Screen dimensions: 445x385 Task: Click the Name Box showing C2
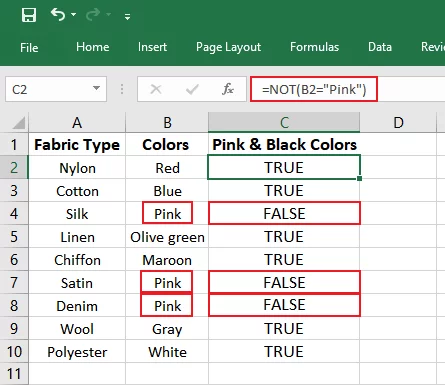[x=56, y=89]
